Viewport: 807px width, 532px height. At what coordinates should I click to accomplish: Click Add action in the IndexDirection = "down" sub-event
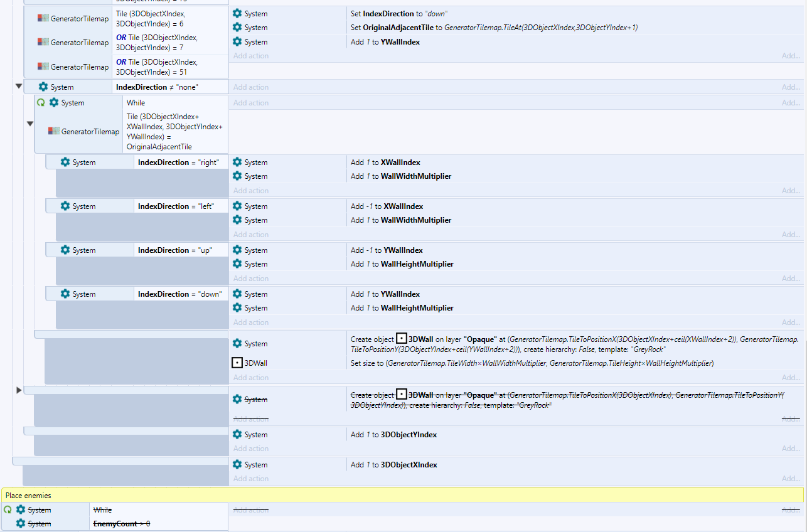coord(251,322)
